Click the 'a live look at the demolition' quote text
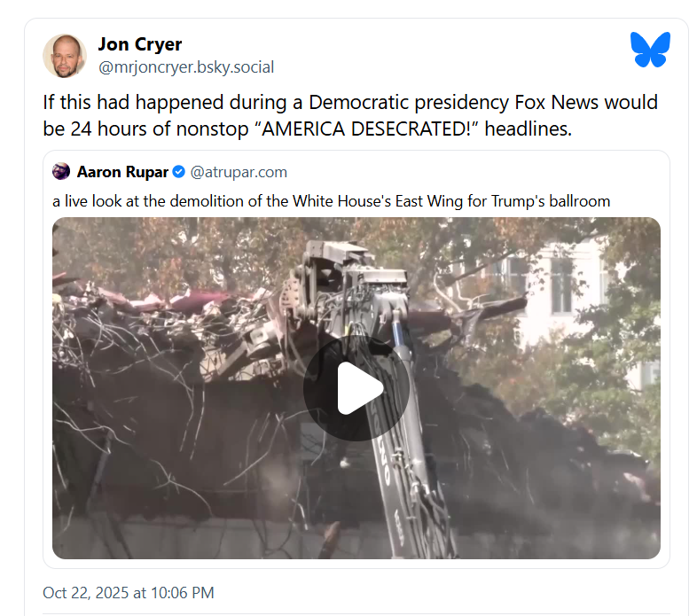Viewport: 697px width, 616px height. 331,201
